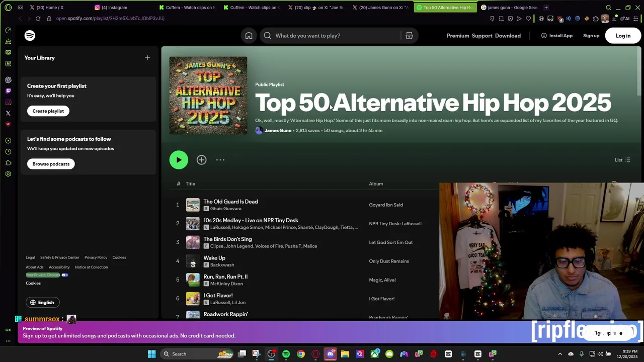This screenshot has height=362, width=644.
Task: Switch to the '(20) James Gunn on X' tab
Action: click(x=380, y=8)
